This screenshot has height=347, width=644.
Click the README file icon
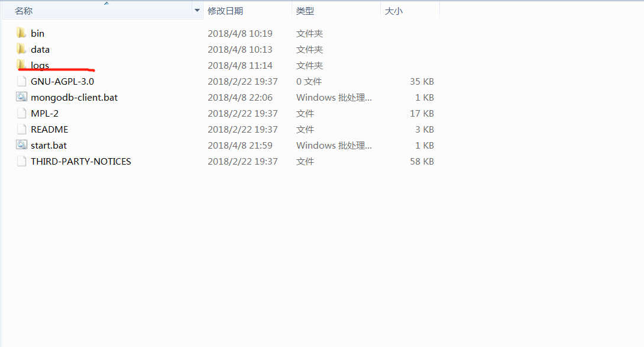tap(21, 129)
